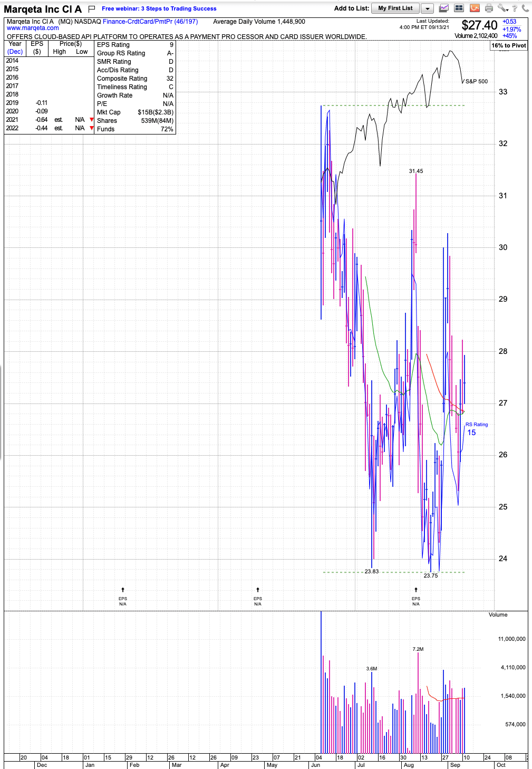Image resolution: width=532 pixels, height=769 pixels.
Task: Click the 7.2M volume peak label
Action: coord(418,649)
